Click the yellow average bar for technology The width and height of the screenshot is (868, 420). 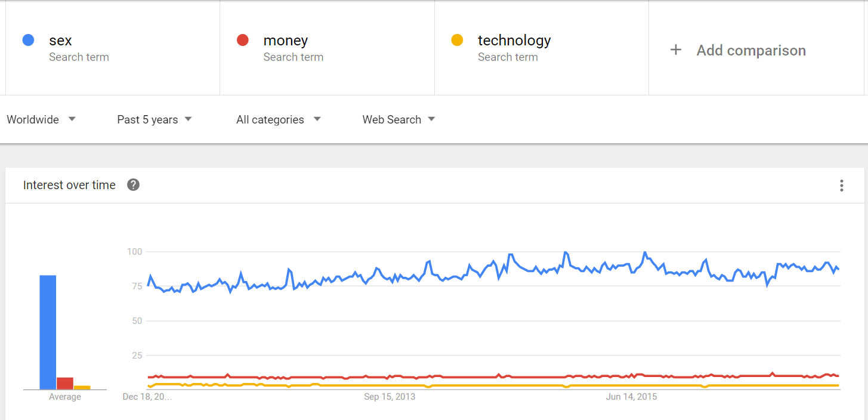point(82,387)
